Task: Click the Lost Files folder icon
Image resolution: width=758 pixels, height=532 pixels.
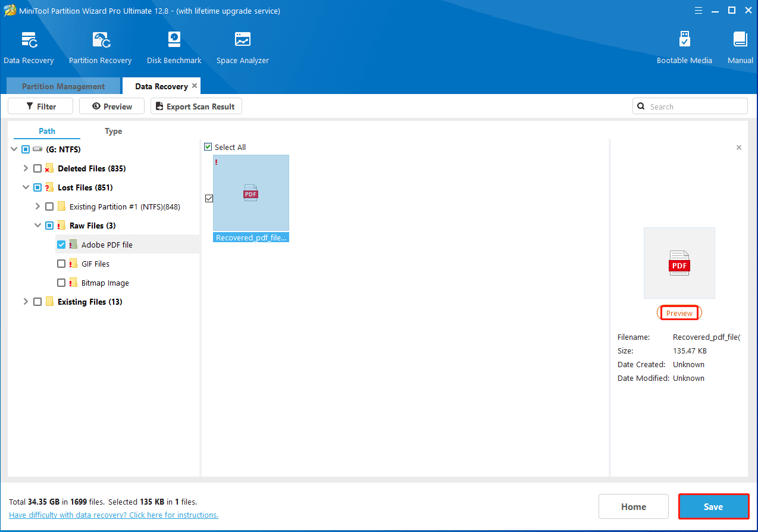Action: pos(49,187)
